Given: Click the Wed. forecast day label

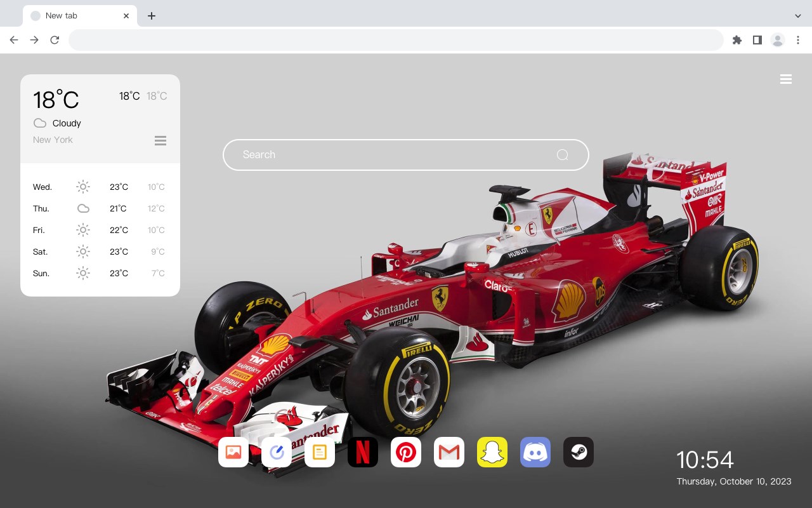Looking at the screenshot, I should click(43, 187).
